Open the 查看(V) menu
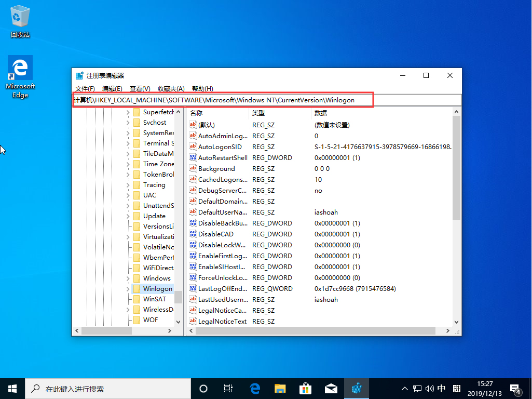532x399 pixels. pos(139,88)
